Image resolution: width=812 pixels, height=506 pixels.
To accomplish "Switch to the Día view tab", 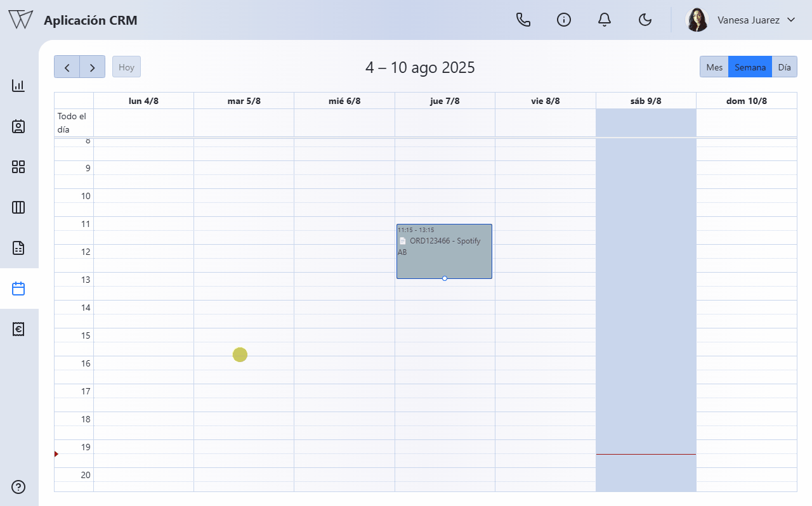I will pos(785,67).
